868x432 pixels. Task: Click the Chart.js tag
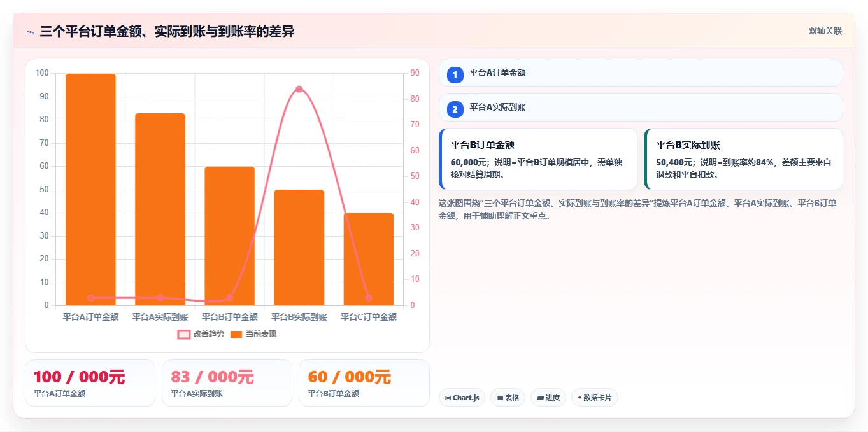(462, 398)
